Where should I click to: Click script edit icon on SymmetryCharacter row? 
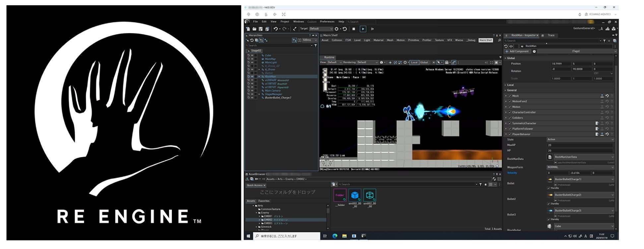(597, 124)
